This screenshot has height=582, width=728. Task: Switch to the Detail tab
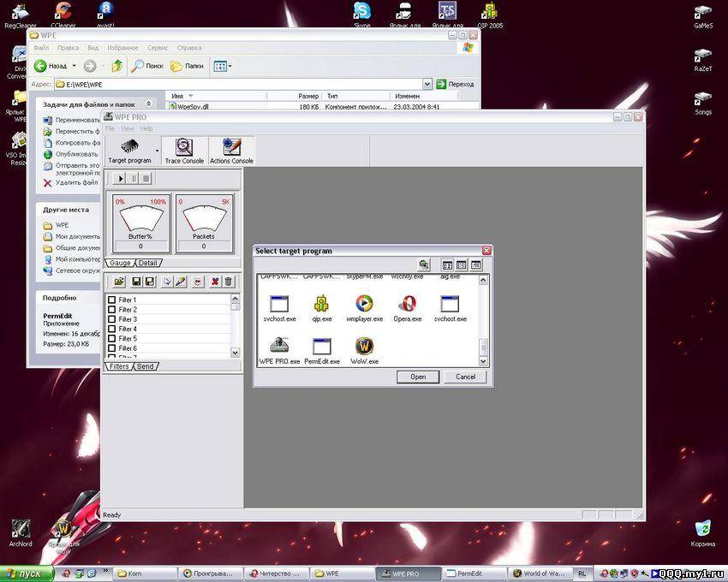(147, 263)
